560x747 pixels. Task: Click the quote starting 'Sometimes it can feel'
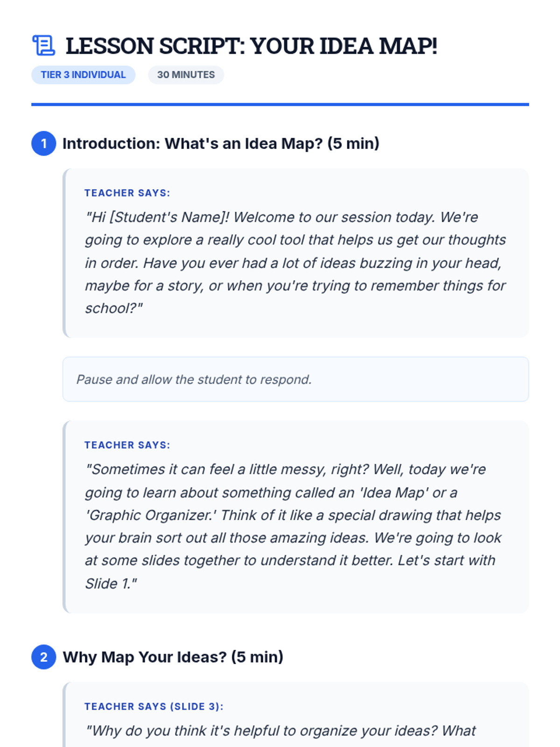[x=293, y=526]
